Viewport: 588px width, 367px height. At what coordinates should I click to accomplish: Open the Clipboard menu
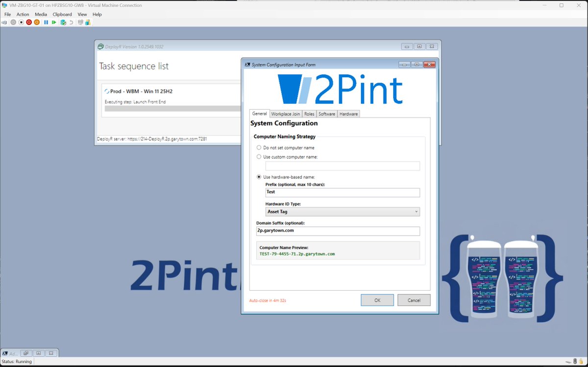(62, 14)
